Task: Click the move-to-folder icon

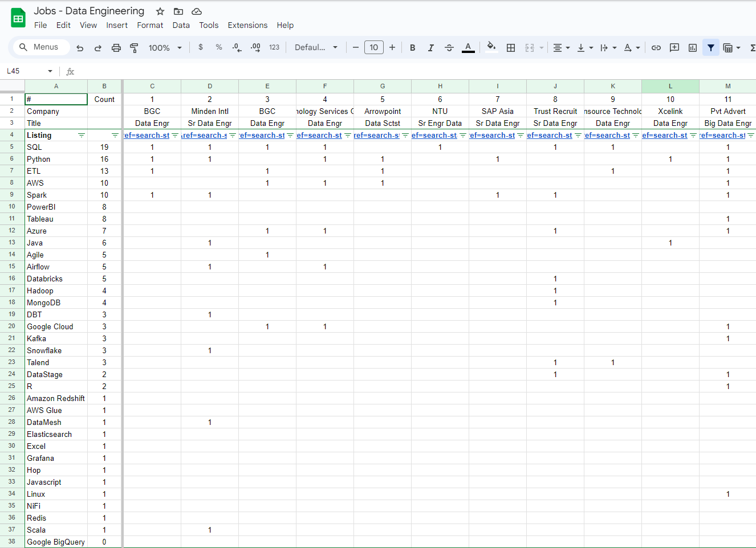Action: tap(178, 11)
